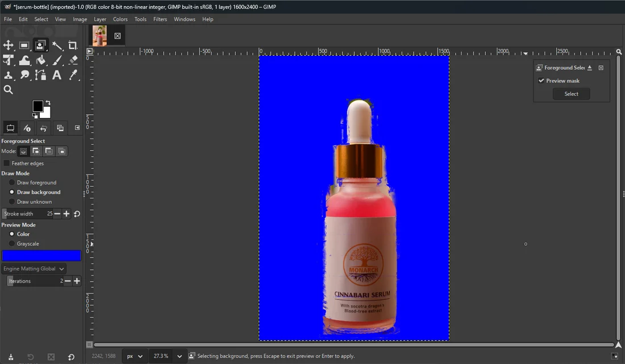Open the Filters menu
The width and height of the screenshot is (625, 364).
[x=160, y=19]
